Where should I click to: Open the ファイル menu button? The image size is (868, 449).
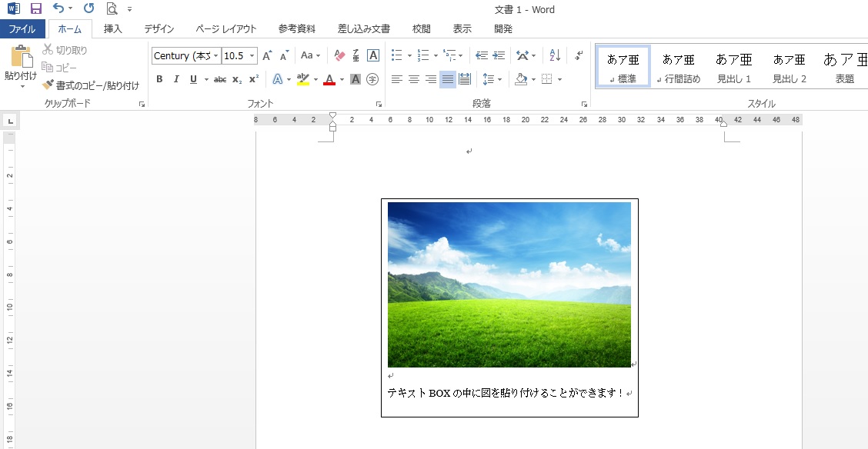coord(22,29)
